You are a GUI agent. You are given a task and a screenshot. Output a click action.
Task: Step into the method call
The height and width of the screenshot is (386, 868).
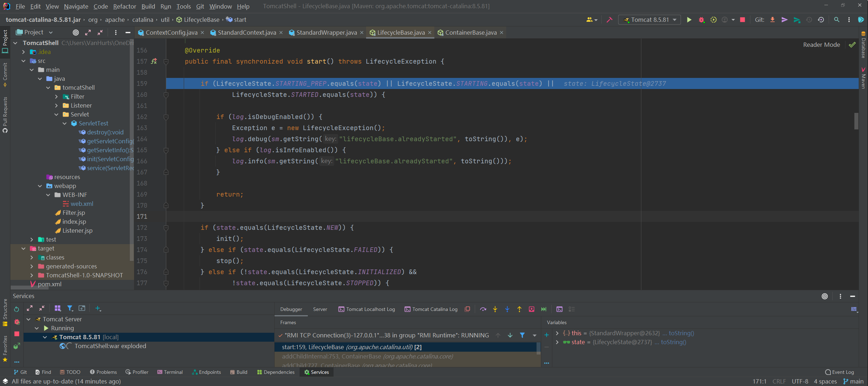pyautogui.click(x=495, y=310)
